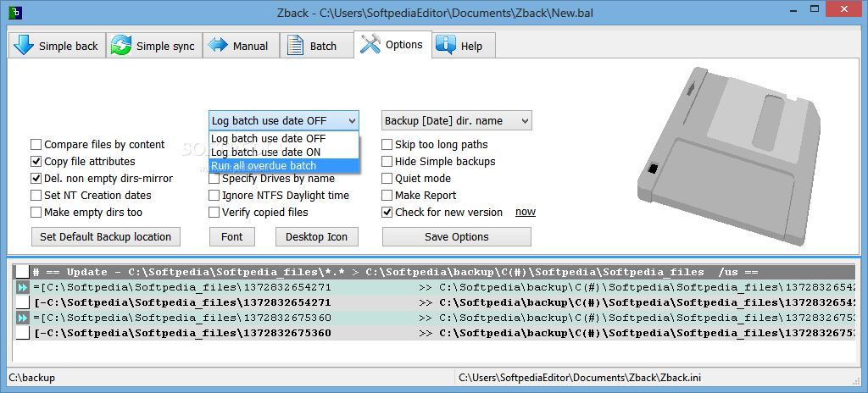Select the '# == Update' log header row
868x393 pixels.
pos(435,272)
